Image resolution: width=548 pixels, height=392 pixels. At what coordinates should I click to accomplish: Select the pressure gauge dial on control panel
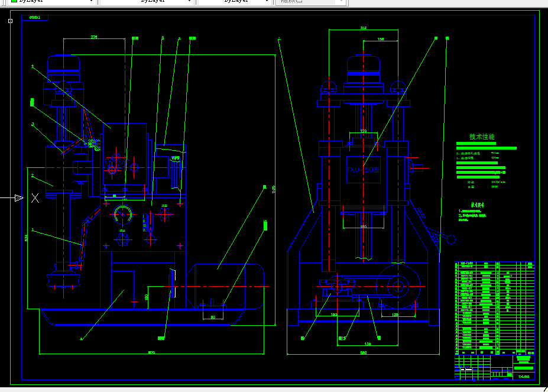click(123, 215)
